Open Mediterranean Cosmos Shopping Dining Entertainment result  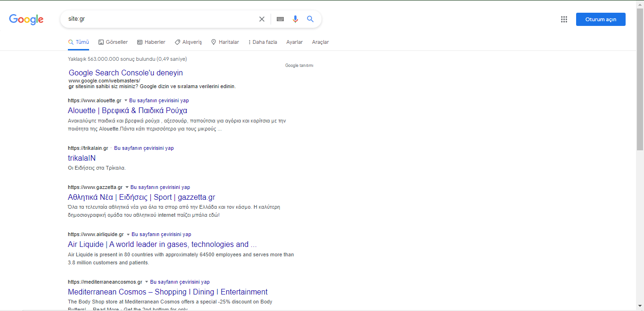[168, 292]
